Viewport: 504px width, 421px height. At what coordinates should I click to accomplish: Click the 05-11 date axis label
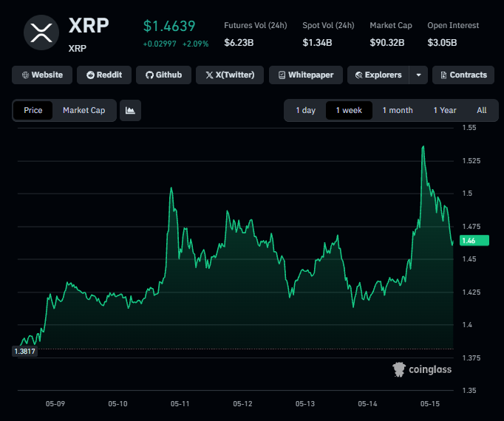pyautogui.click(x=180, y=404)
